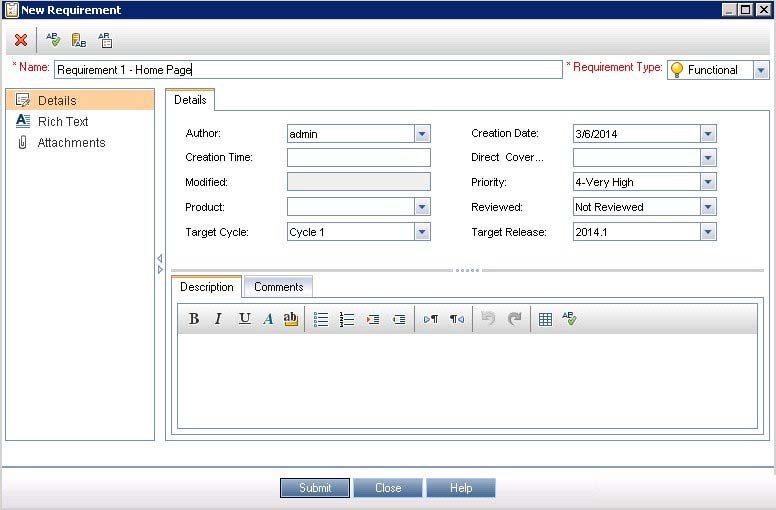
Task: Open Help from the bottom buttons
Action: pyautogui.click(x=461, y=488)
